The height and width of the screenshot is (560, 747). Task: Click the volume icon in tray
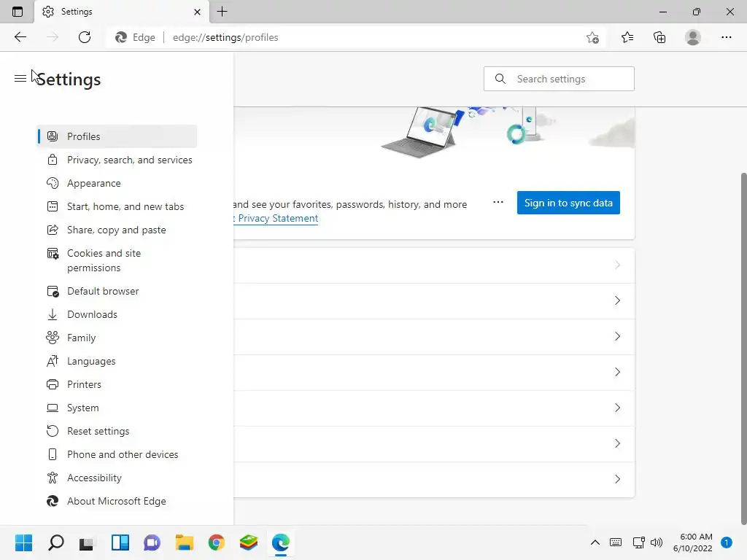click(x=657, y=542)
